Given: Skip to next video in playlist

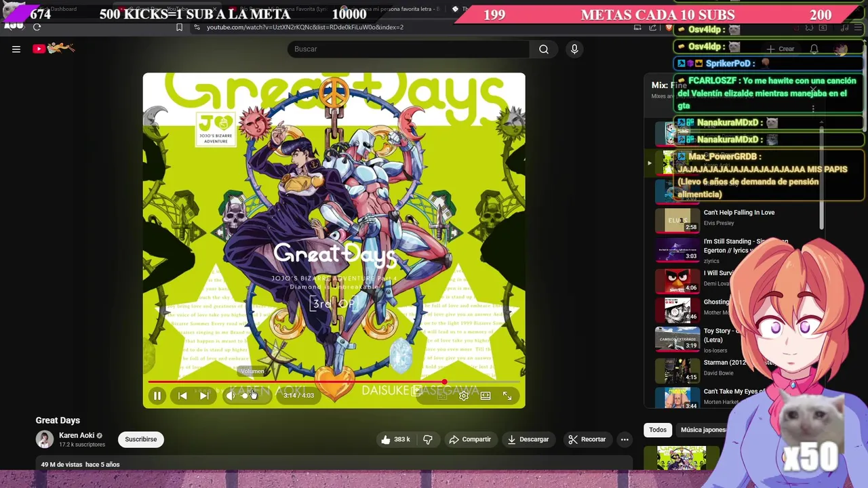Looking at the screenshot, I should pos(204,396).
